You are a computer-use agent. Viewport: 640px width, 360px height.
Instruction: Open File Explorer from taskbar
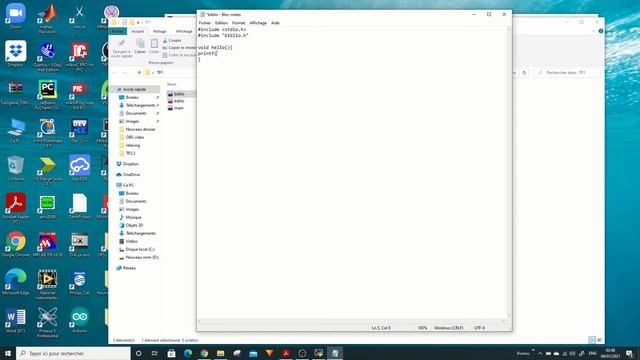point(220,353)
